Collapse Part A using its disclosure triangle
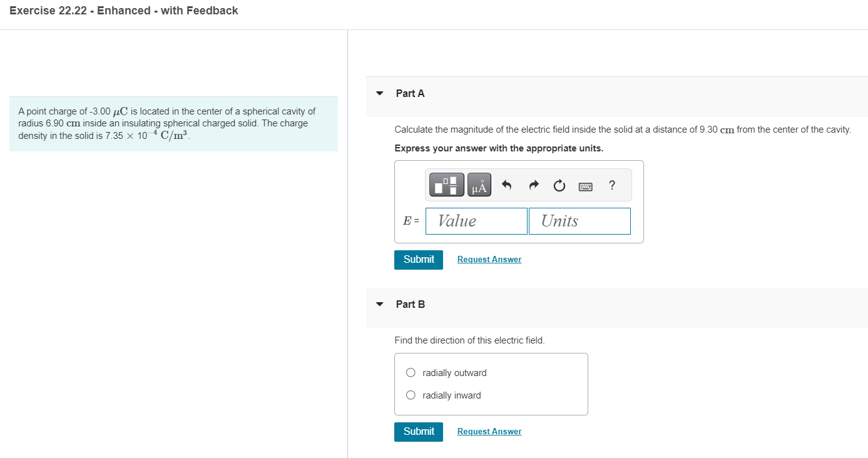Image resolution: width=868 pixels, height=458 pixels. click(x=379, y=93)
